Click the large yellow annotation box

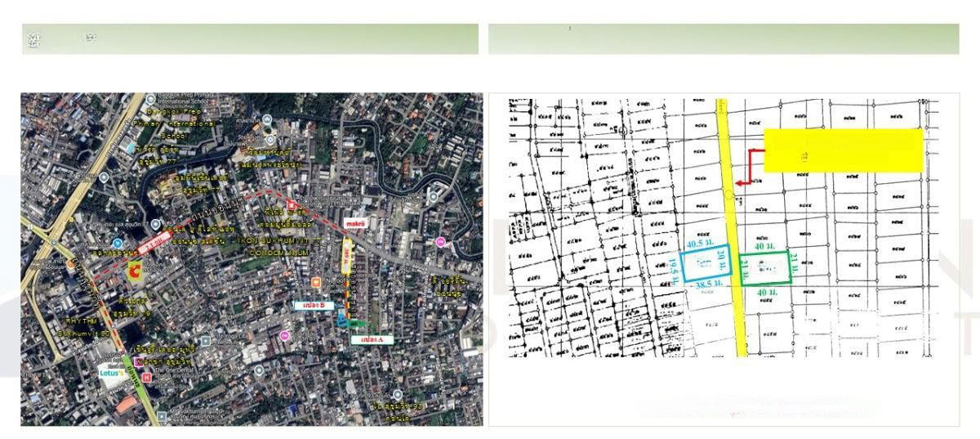click(843, 150)
